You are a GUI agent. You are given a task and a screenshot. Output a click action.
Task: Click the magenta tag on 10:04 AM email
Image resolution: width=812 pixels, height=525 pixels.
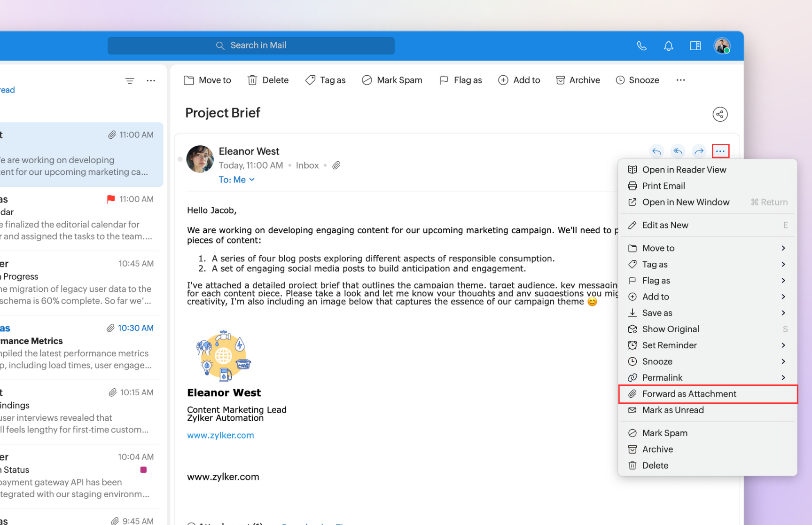[x=144, y=470]
